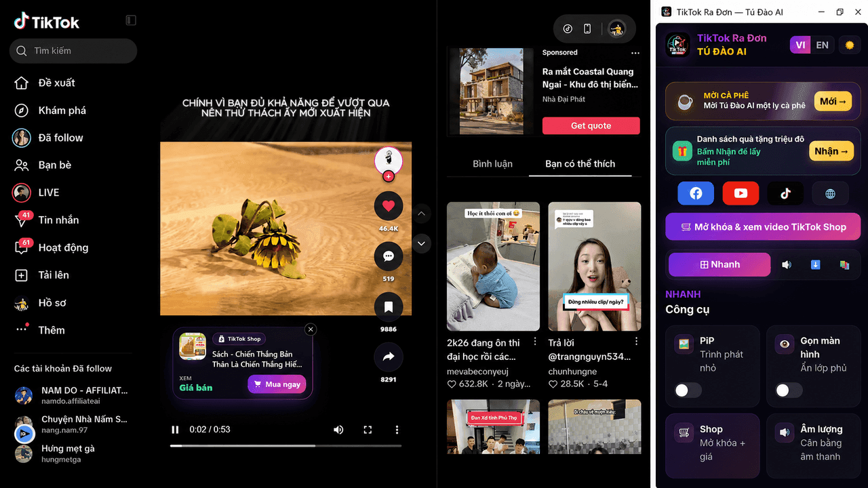Screen dimensions: 868x488
Task: Switch to the Bình luận tab
Action: (x=492, y=163)
